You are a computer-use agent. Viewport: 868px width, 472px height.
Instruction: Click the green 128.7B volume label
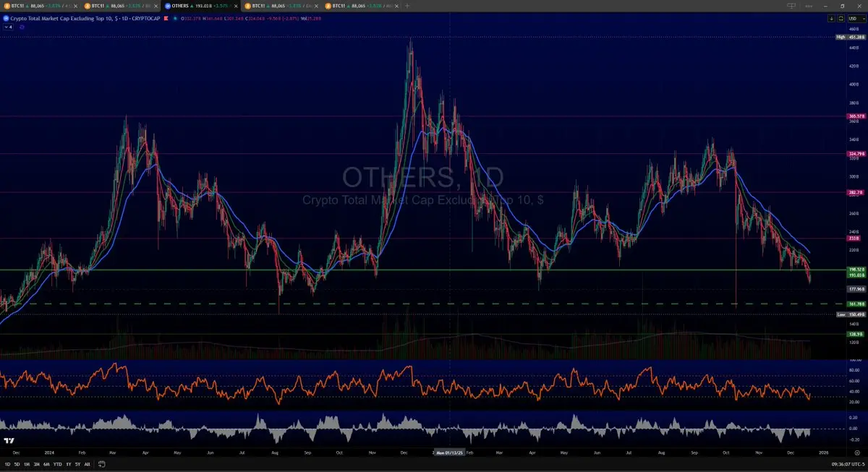[854, 334]
